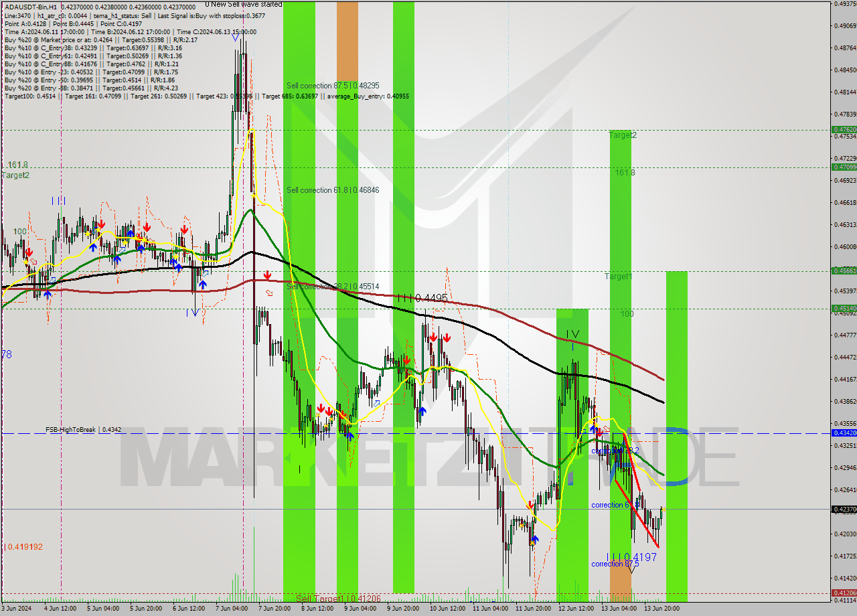The height and width of the screenshot is (616, 857).
Task: Select the blue 'correction 38.2' label
Action: 615,451
